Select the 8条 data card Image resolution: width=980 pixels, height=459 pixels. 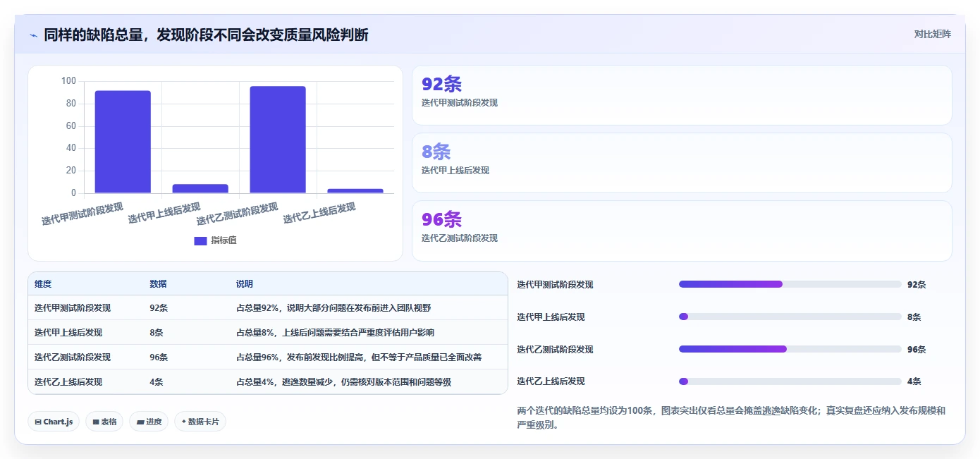click(682, 163)
